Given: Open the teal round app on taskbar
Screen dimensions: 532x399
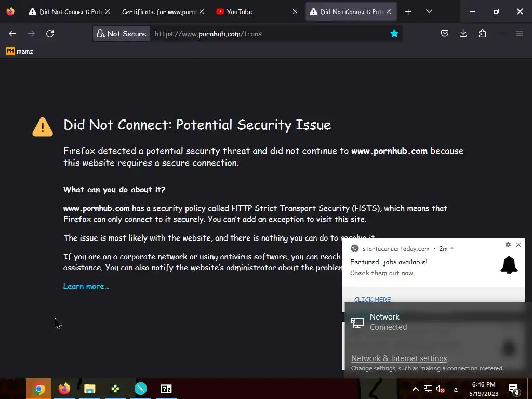Looking at the screenshot, I should click(x=140, y=389).
